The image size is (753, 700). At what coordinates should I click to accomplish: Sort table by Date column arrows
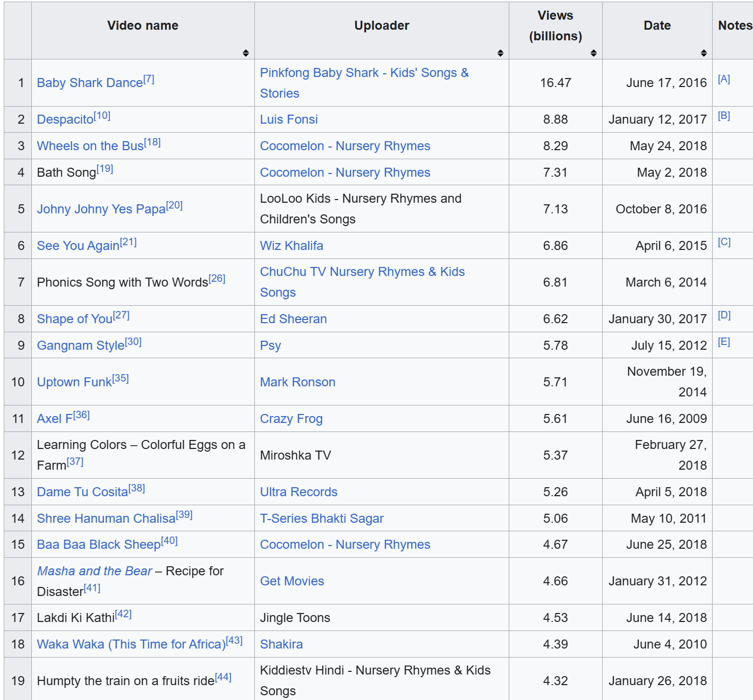click(x=704, y=53)
